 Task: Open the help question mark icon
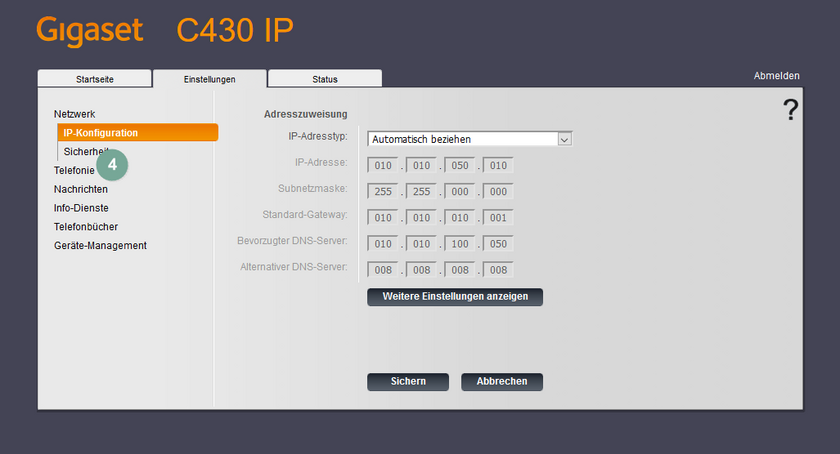tap(790, 109)
